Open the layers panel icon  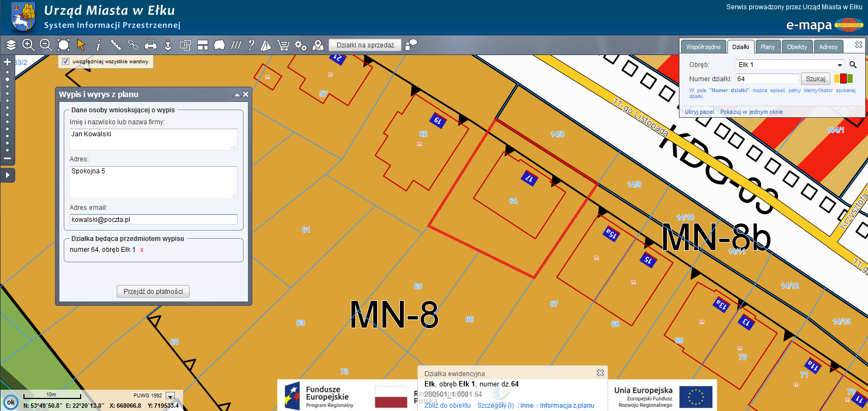[x=11, y=45]
